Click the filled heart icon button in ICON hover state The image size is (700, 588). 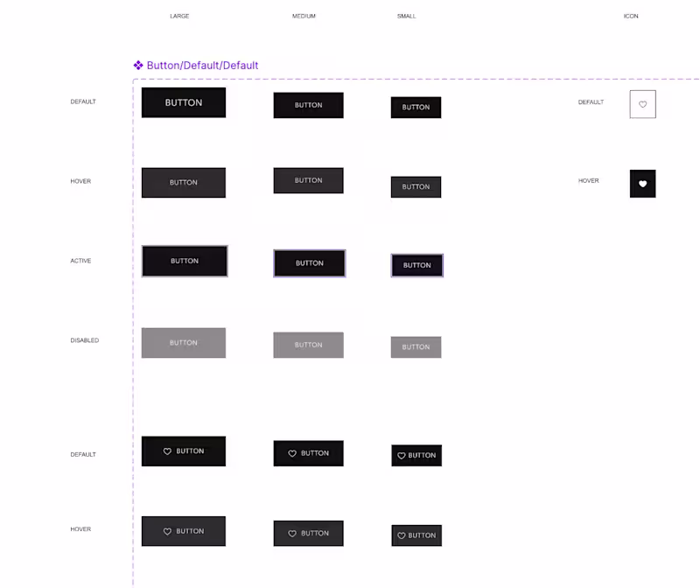tap(643, 184)
